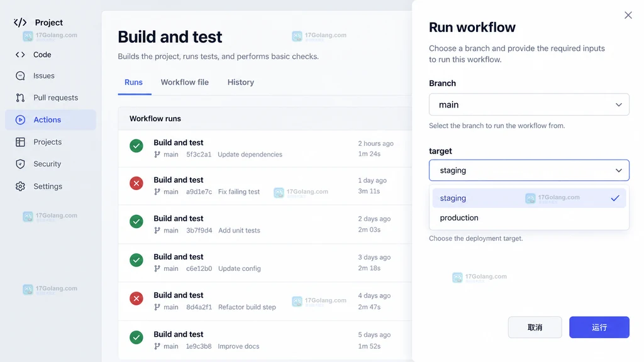Click commit hash 8d4a2f1
Image resolution: width=644 pixels, height=362 pixels.
pyautogui.click(x=199, y=307)
